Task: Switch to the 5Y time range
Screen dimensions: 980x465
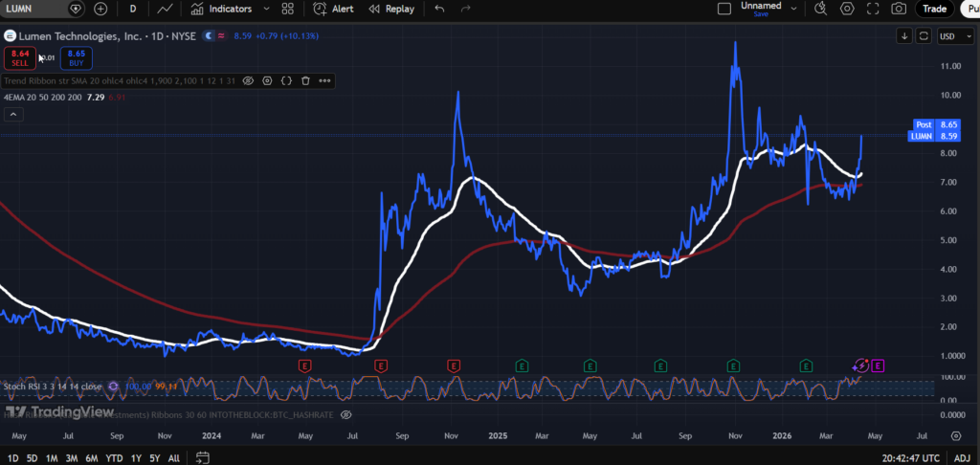Action: tap(153, 458)
